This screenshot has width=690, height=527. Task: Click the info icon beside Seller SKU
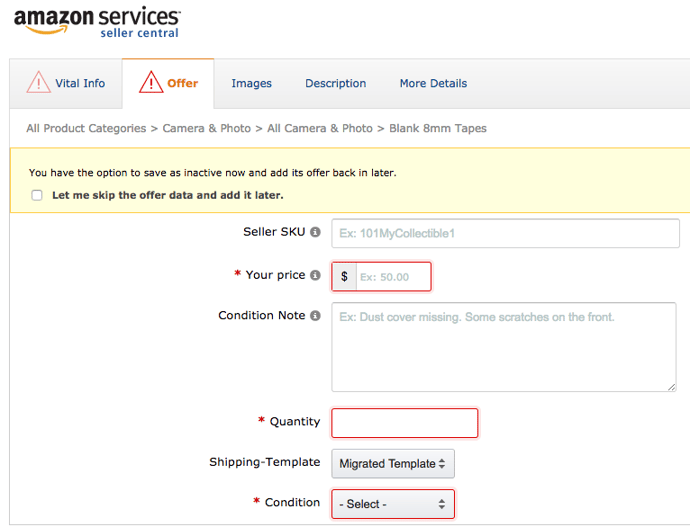point(315,232)
